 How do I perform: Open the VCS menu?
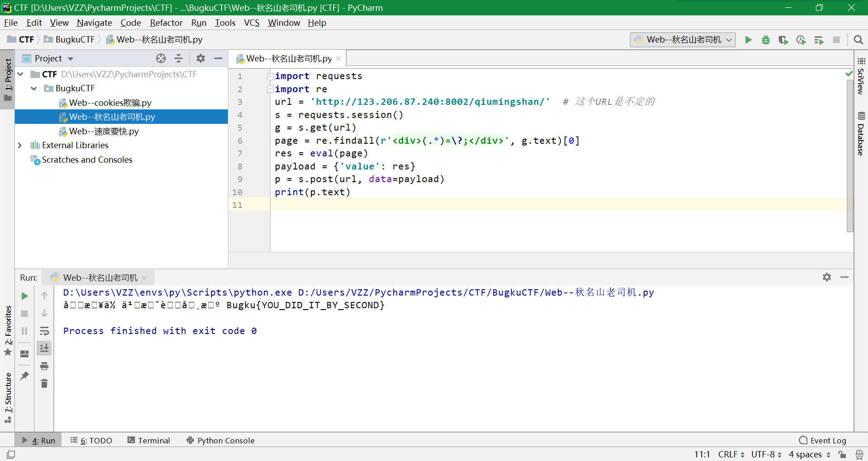click(252, 23)
